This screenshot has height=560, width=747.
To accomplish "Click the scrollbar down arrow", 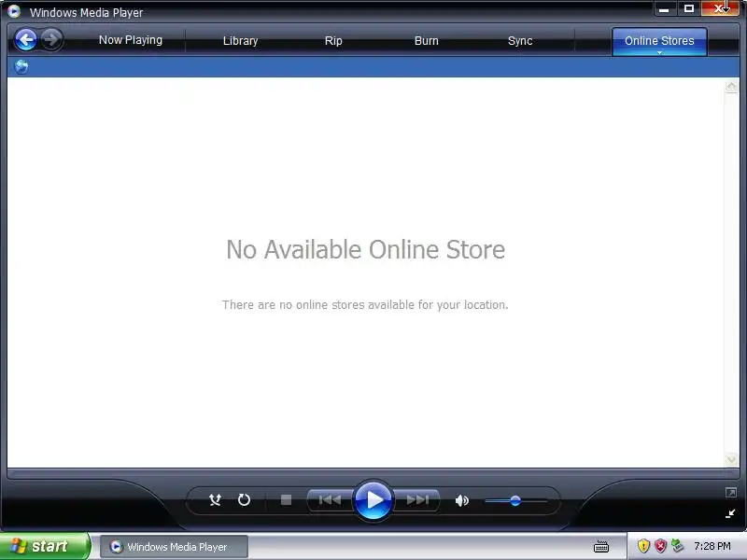I will click(x=731, y=459).
